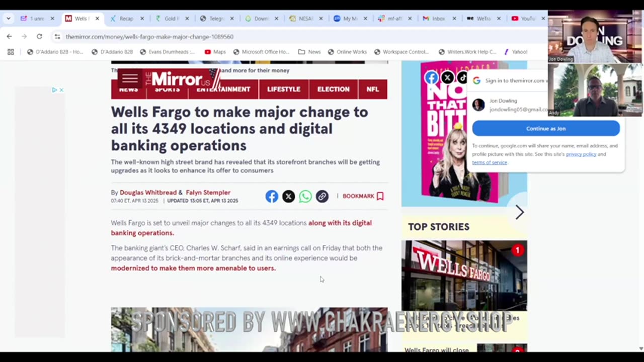Click the X icon on top of ad

[x=447, y=77]
